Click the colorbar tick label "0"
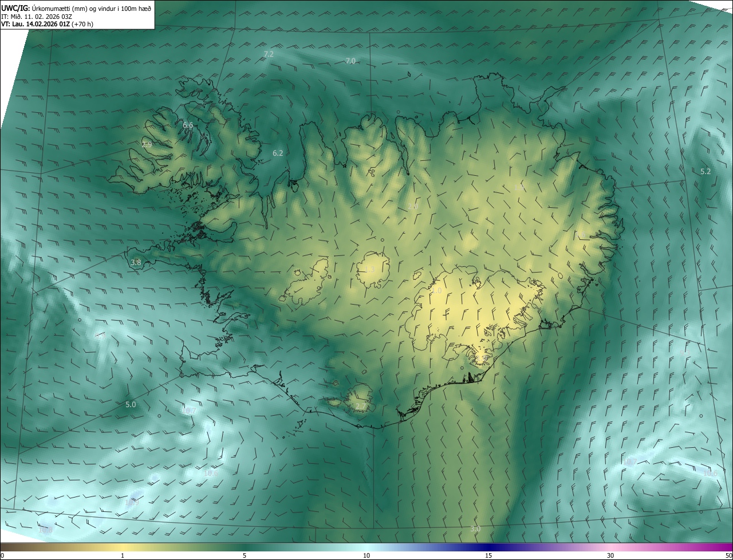The image size is (733, 560). coord(2,555)
